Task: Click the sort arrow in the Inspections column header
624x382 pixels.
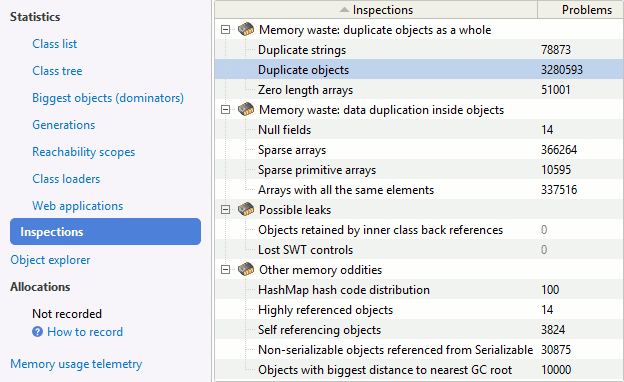Action: [344, 10]
